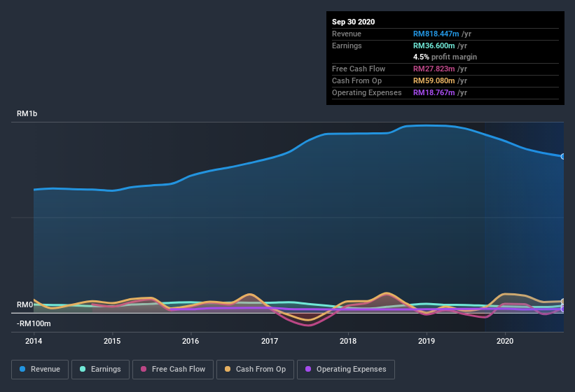Click the Earnings label in the tooltip
The image size is (575, 392).
tap(347, 45)
